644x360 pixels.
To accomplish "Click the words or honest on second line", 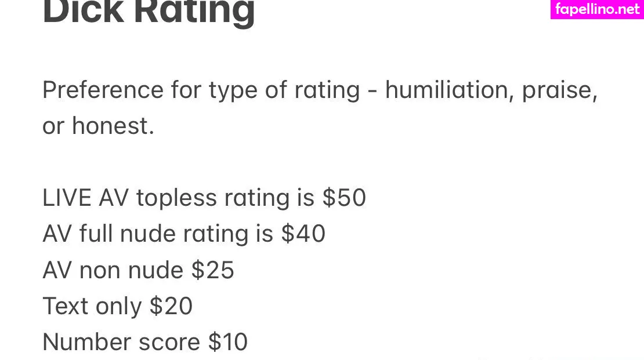I will 98,126.
